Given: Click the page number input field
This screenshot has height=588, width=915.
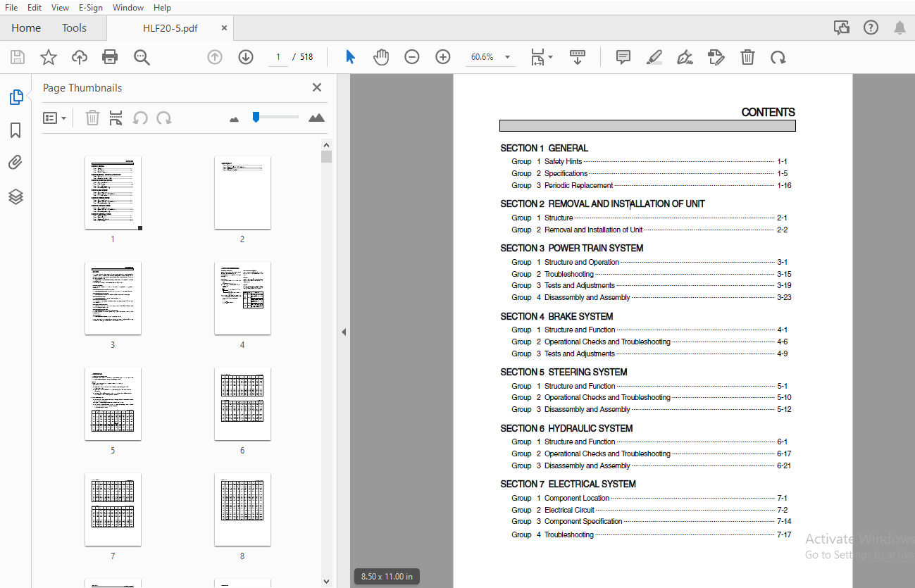Looking at the screenshot, I should click(278, 57).
